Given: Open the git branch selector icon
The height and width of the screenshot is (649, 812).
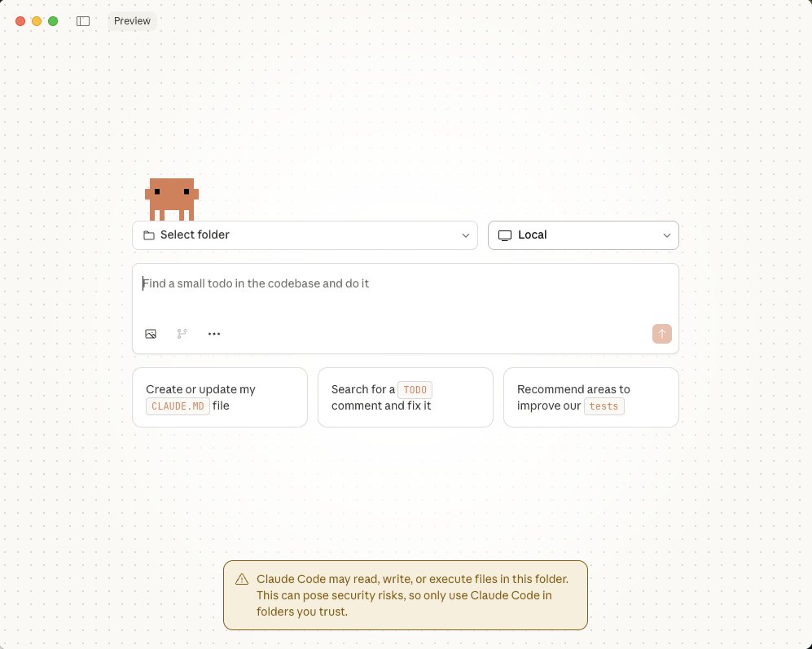Looking at the screenshot, I should pos(182,334).
